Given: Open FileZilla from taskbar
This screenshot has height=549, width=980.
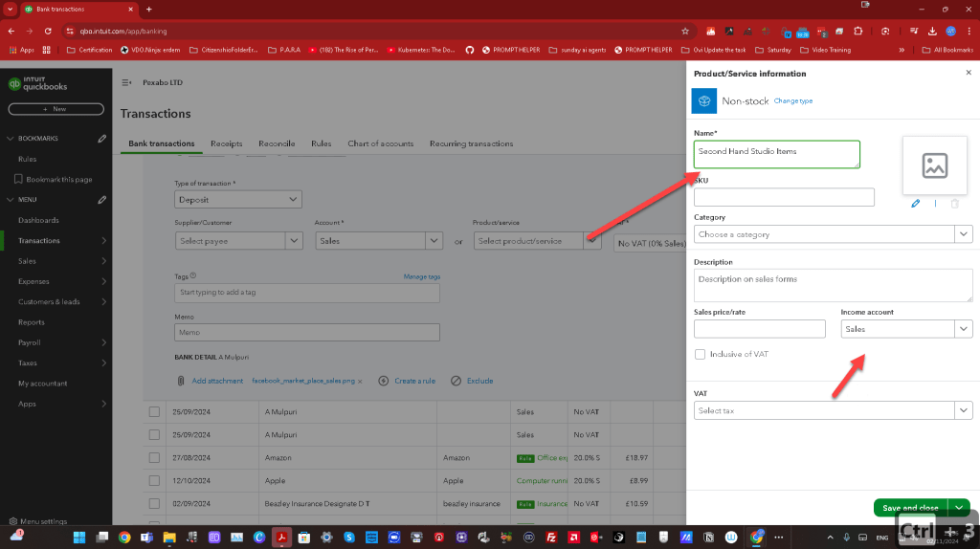Looking at the screenshot, I should click(x=551, y=538).
